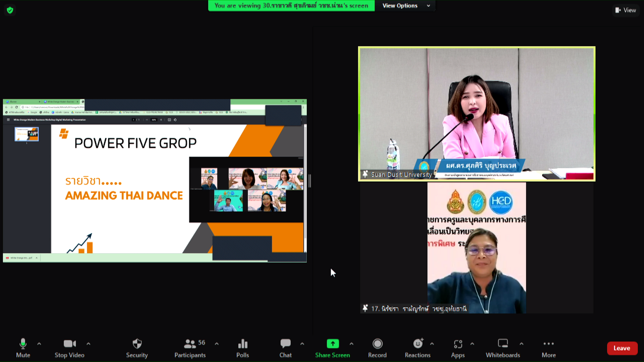The height and width of the screenshot is (362, 644).
Task: Click the Record button icon
Action: [377, 348]
